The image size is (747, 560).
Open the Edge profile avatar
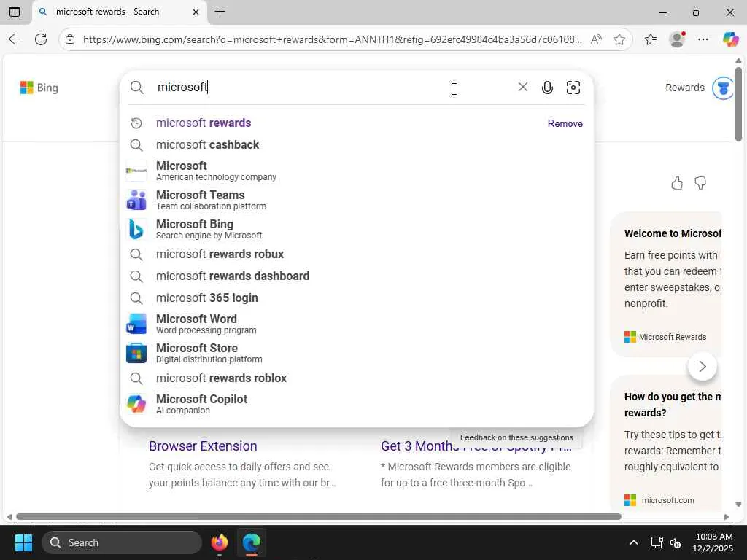click(x=677, y=39)
